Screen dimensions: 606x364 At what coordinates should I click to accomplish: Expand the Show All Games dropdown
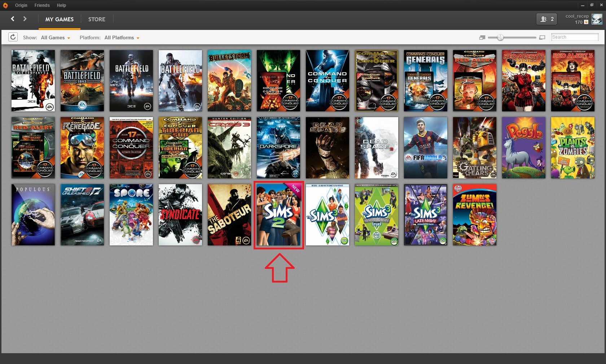[56, 37]
